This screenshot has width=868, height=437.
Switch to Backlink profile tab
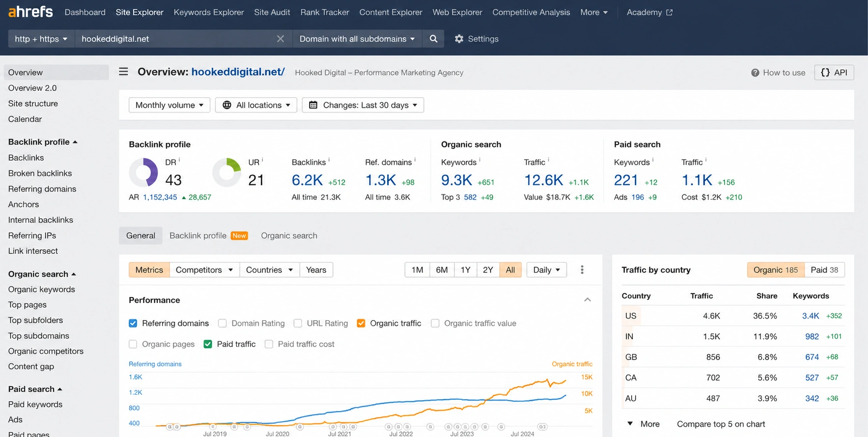click(209, 236)
